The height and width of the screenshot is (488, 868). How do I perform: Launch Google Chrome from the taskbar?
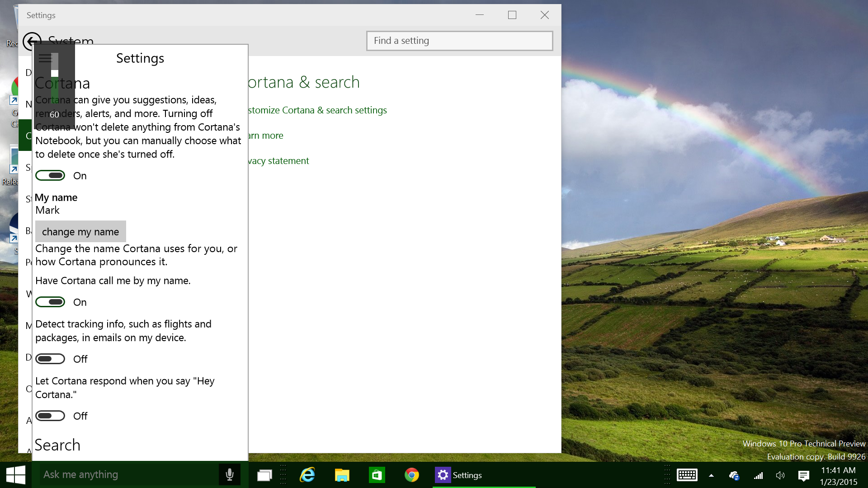(x=411, y=475)
